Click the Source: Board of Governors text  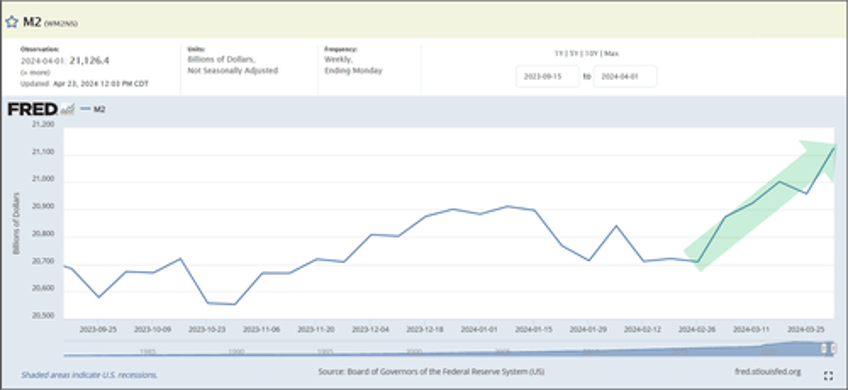tap(431, 372)
